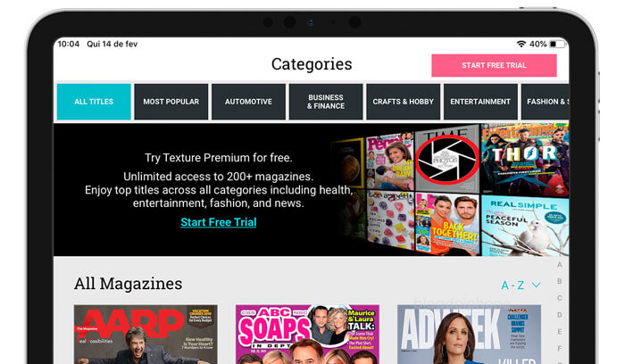Screen dimensions: 625x364
Task: Select the All Titles category tab
Action: pyautogui.click(x=94, y=102)
